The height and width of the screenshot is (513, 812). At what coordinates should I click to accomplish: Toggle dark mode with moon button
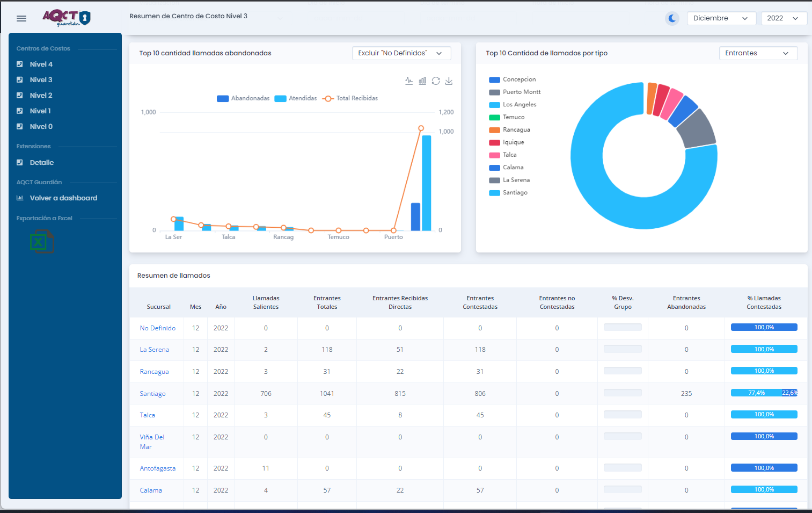[x=672, y=18]
